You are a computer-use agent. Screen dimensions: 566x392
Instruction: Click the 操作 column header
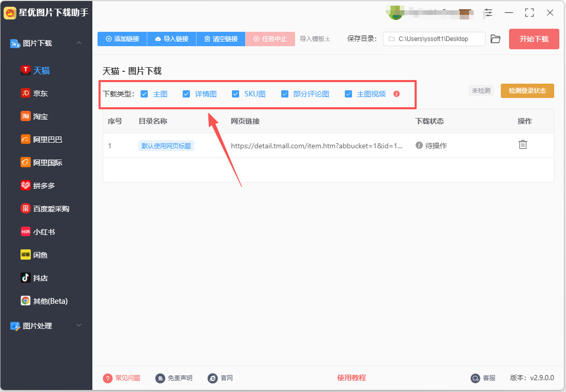click(x=524, y=121)
